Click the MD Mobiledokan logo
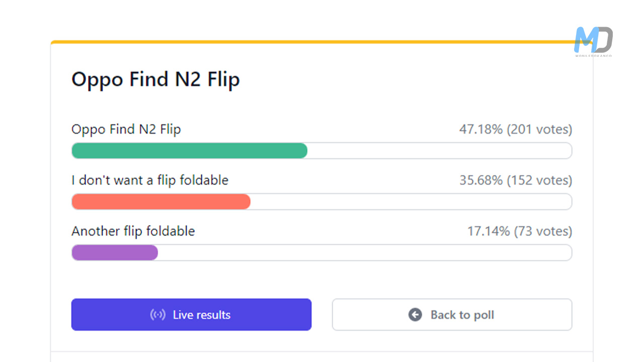The image size is (644, 362). coord(593,40)
